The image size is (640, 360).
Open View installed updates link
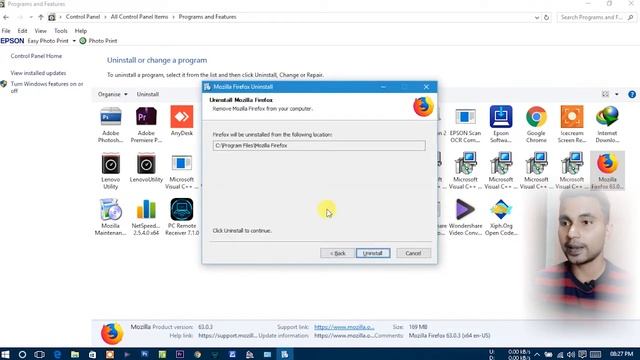38,73
